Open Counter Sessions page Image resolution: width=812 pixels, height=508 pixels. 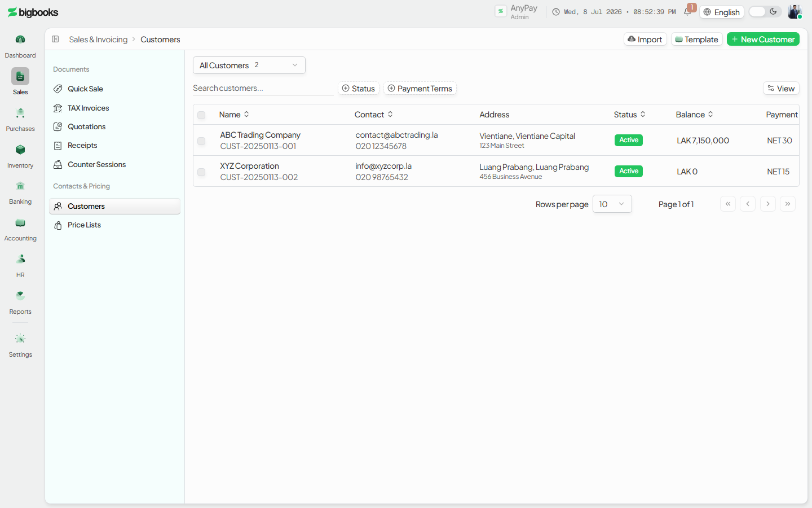click(x=114, y=164)
